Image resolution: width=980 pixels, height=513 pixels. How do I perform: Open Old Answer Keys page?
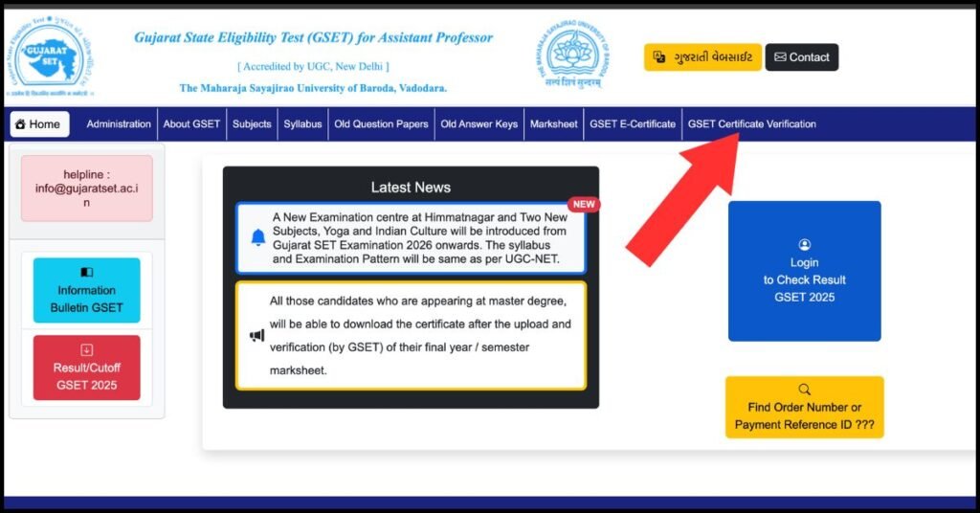pyautogui.click(x=479, y=124)
